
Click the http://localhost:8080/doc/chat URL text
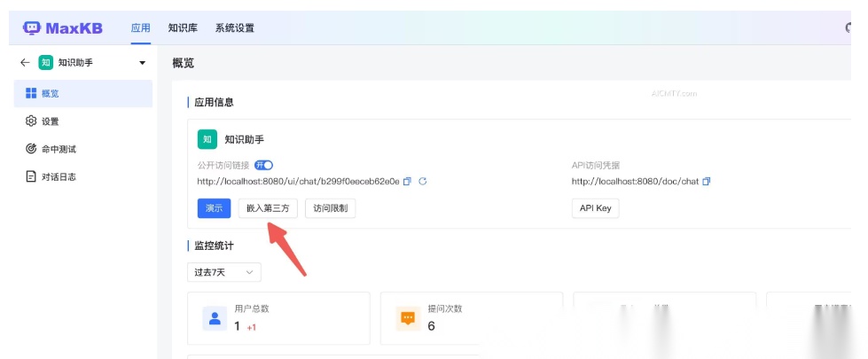coord(636,182)
